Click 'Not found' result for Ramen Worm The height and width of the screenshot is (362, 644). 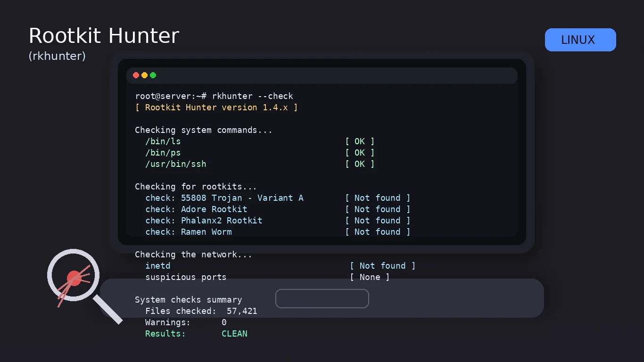tap(378, 232)
